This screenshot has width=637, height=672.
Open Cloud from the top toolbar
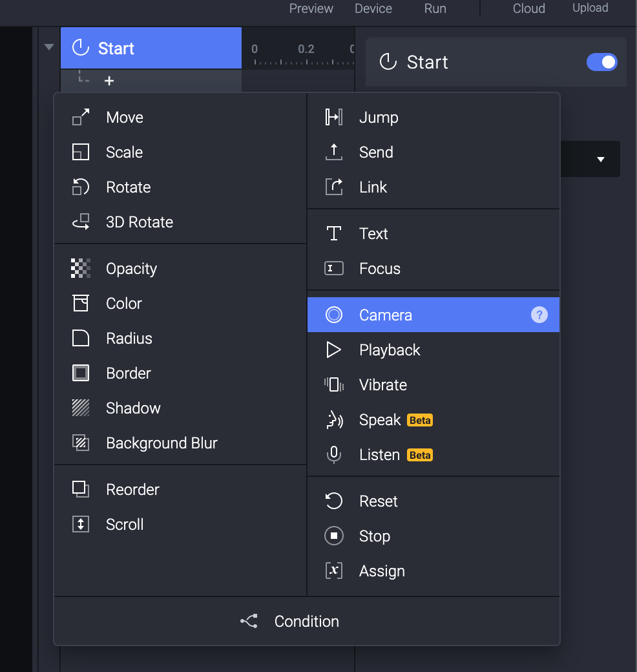[x=528, y=8]
